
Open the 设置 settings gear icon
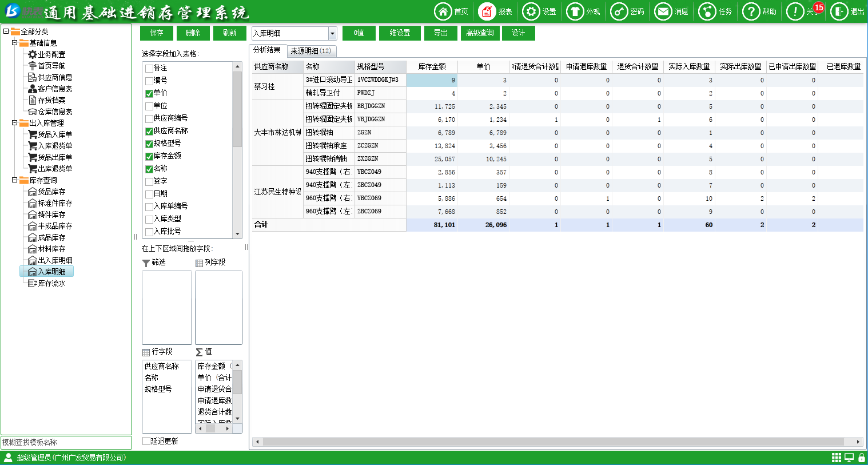tap(531, 11)
